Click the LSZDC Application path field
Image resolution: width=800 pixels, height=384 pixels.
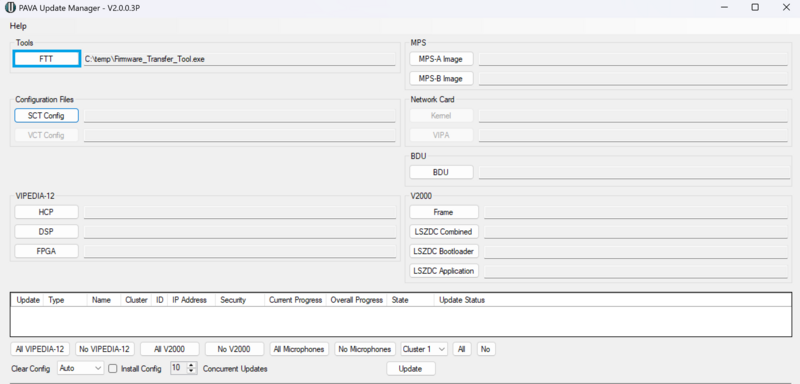(636, 271)
